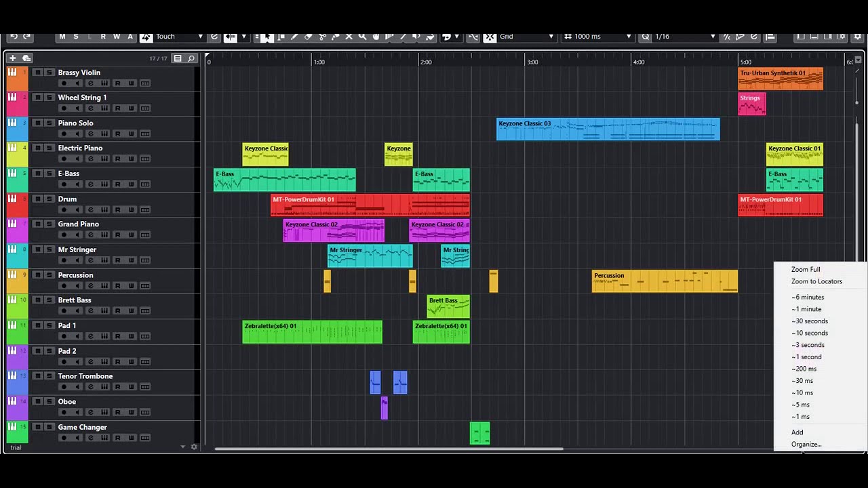Select the Mute X tool
This screenshot has width=868, height=488.
click(349, 37)
